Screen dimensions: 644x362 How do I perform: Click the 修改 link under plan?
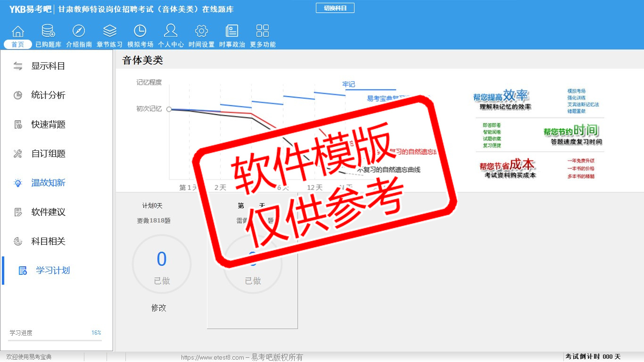point(159,308)
